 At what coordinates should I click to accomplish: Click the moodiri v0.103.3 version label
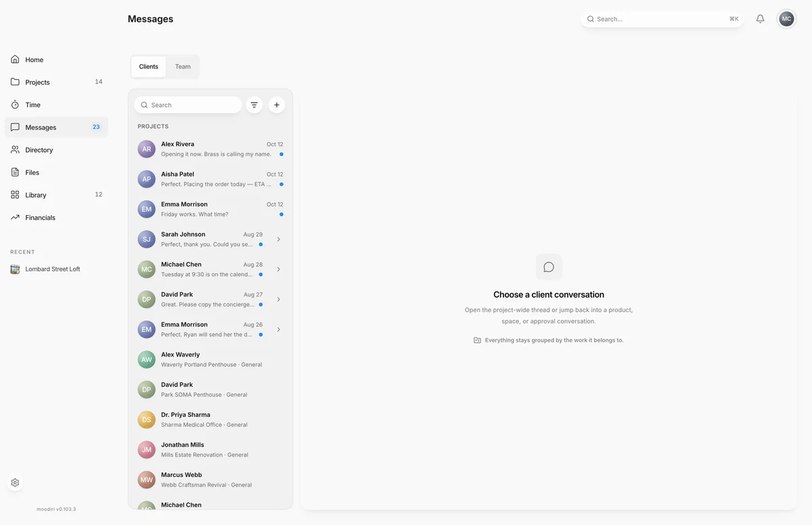point(56,509)
